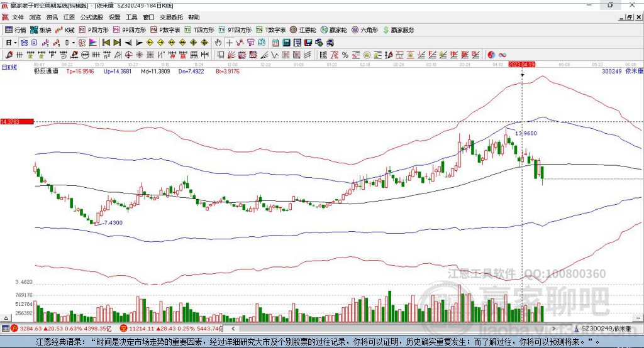Open the 窗口 menu

(x=148, y=17)
